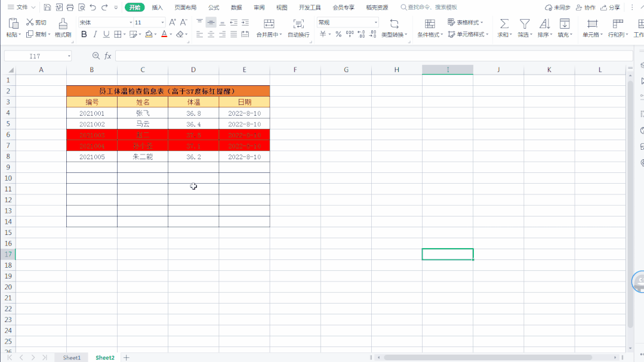644x362 pixels.
Task: Click the search commands field (查找命令)
Action: (x=429, y=7)
